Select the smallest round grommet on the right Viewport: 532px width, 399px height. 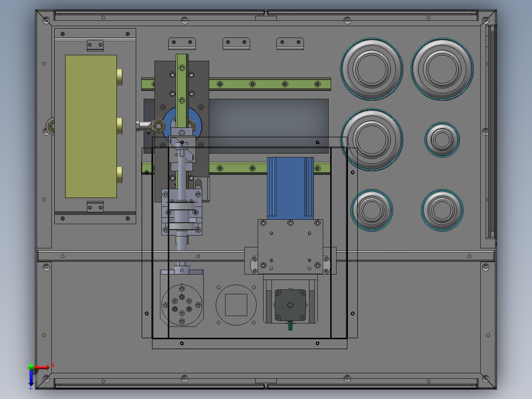pos(442,140)
